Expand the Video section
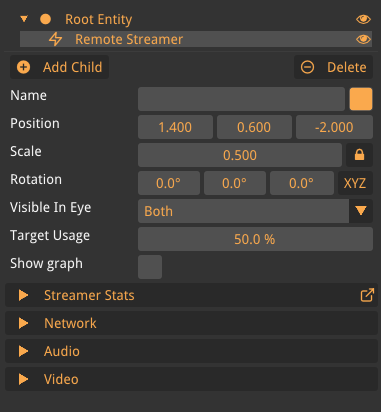This screenshot has height=412, width=381. (x=191, y=379)
